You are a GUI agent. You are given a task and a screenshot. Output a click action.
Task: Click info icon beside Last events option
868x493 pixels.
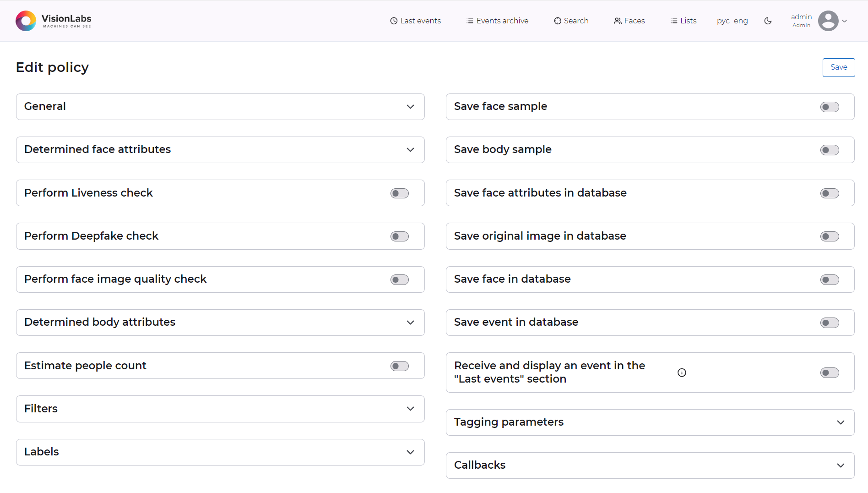[682, 372]
